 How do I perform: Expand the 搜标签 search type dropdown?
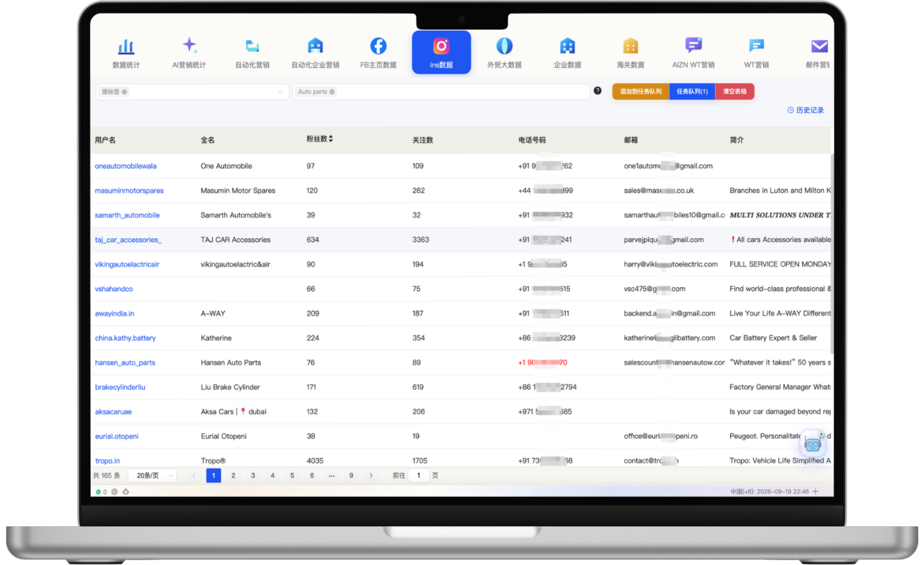point(280,92)
